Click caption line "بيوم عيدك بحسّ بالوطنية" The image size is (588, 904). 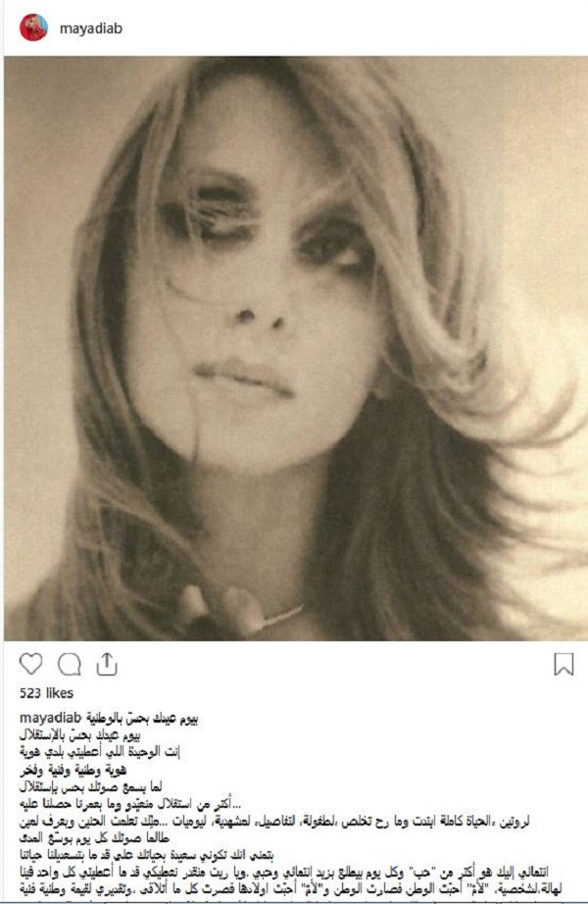click(142, 719)
